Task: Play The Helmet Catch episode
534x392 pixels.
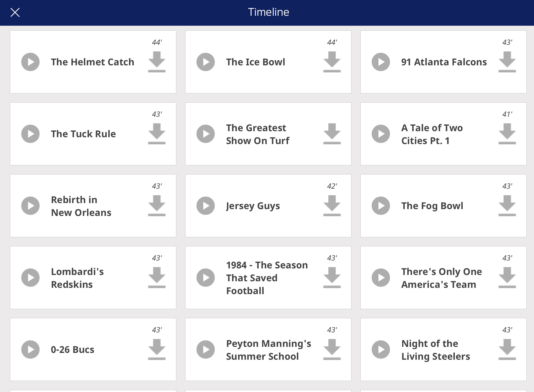Action: click(30, 62)
